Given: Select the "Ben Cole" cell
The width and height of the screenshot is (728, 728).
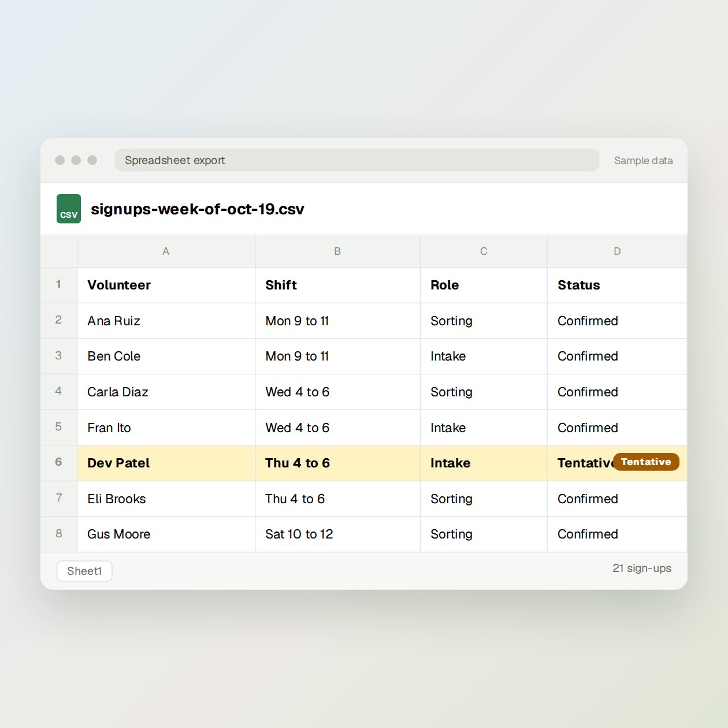Looking at the screenshot, I should pos(166,356).
